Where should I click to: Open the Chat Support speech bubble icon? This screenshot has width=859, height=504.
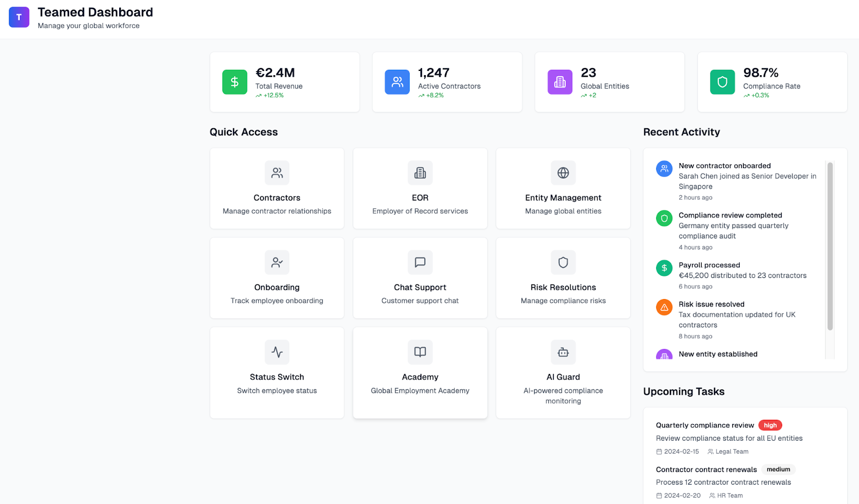point(420,262)
